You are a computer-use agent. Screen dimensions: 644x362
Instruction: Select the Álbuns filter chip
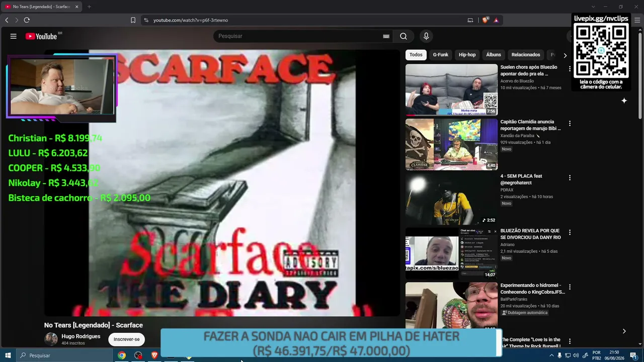coord(494,55)
